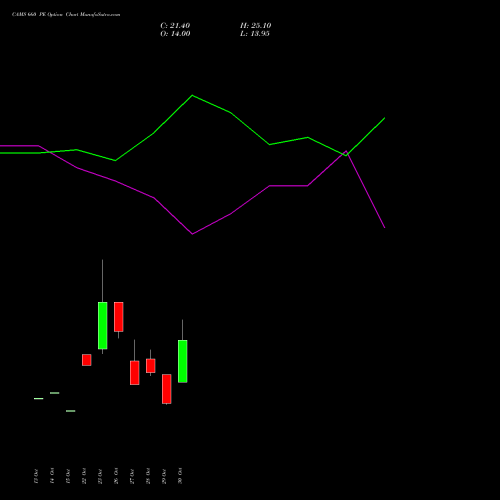The image size is (500, 500).
Task: Click the red candlestick above 29 Oct
Action: click(x=167, y=389)
